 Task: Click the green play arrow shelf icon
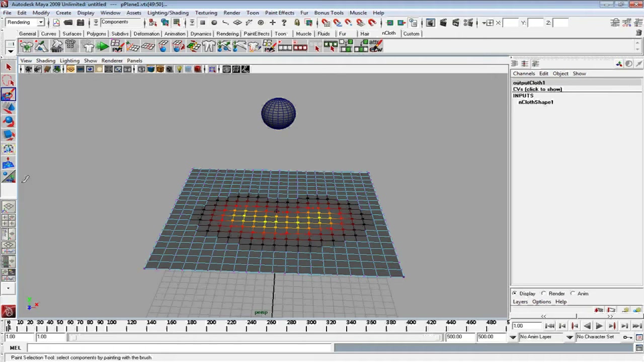[x=103, y=46]
